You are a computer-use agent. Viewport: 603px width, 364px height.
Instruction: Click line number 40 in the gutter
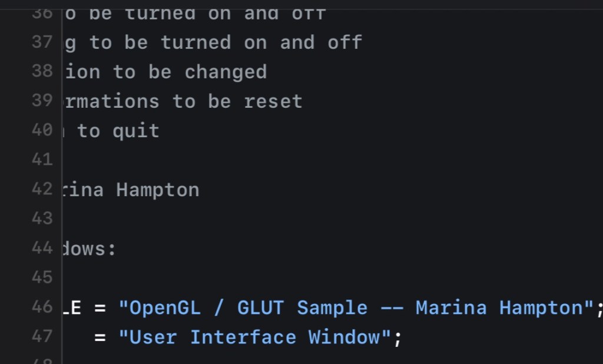tap(42, 131)
